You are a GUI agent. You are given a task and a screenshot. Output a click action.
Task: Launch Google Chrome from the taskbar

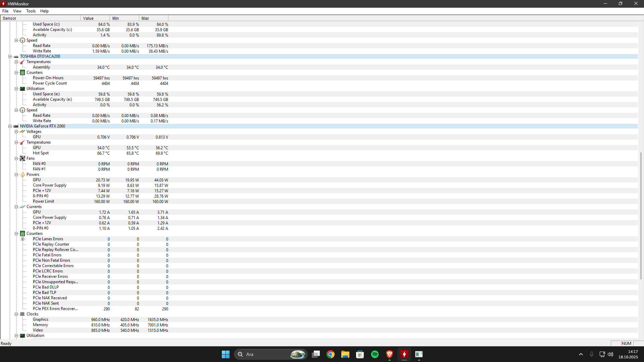(x=331, y=354)
